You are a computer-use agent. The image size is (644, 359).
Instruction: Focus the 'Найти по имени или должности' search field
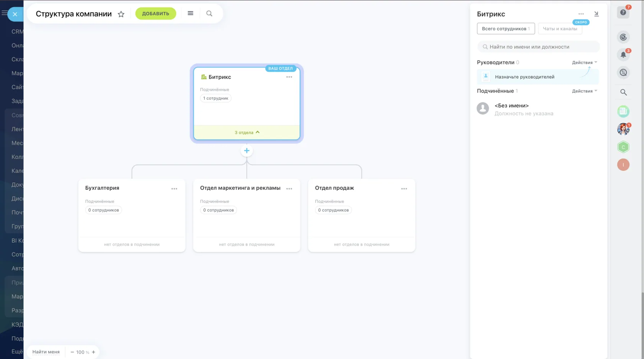click(538, 47)
